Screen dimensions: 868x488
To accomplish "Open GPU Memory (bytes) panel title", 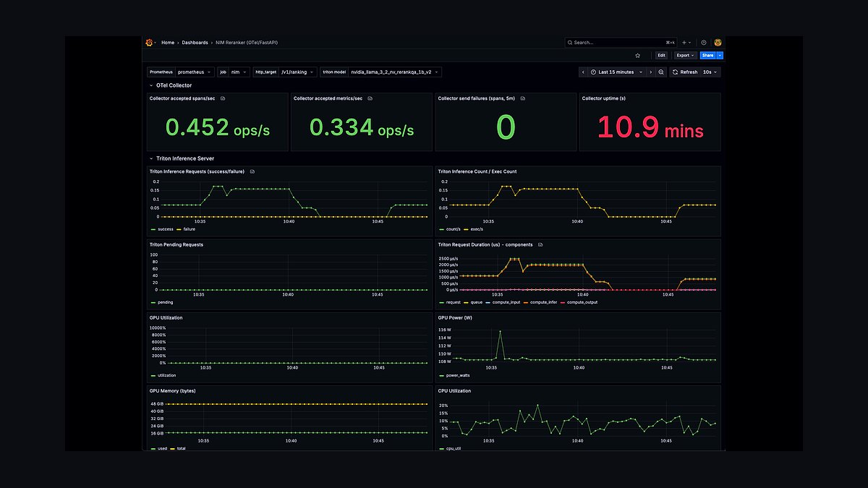I will click(173, 390).
